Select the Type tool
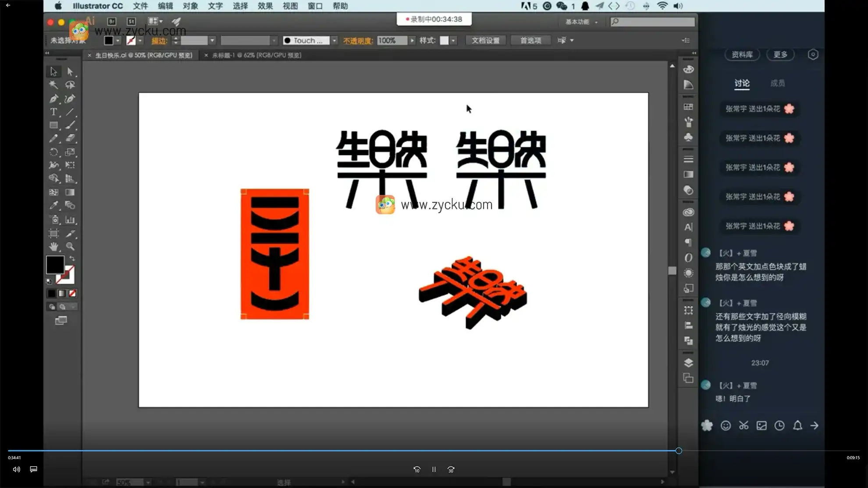The image size is (868, 488). coord(53,112)
